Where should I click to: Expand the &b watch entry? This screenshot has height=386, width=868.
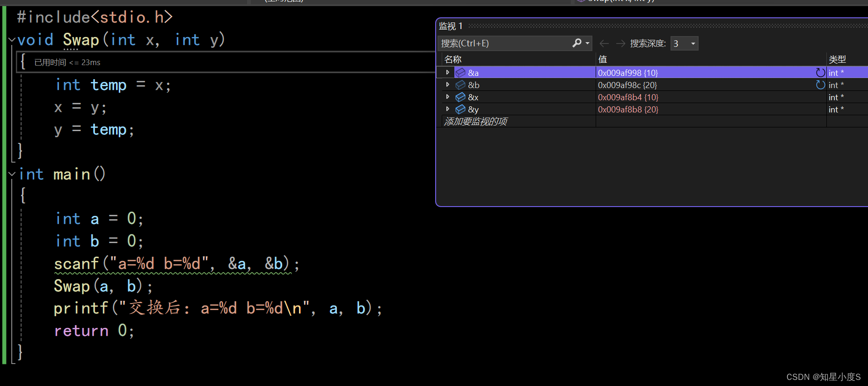pos(448,85)
